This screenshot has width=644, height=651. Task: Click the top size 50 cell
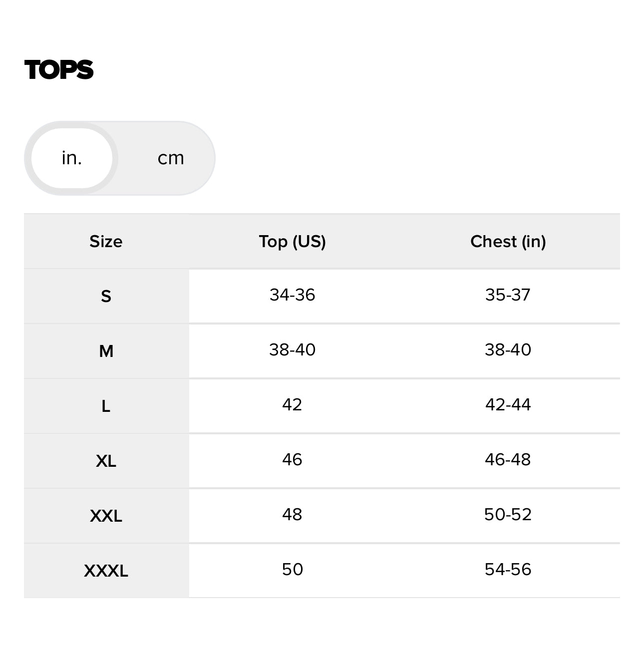click(x=292, y=570)
